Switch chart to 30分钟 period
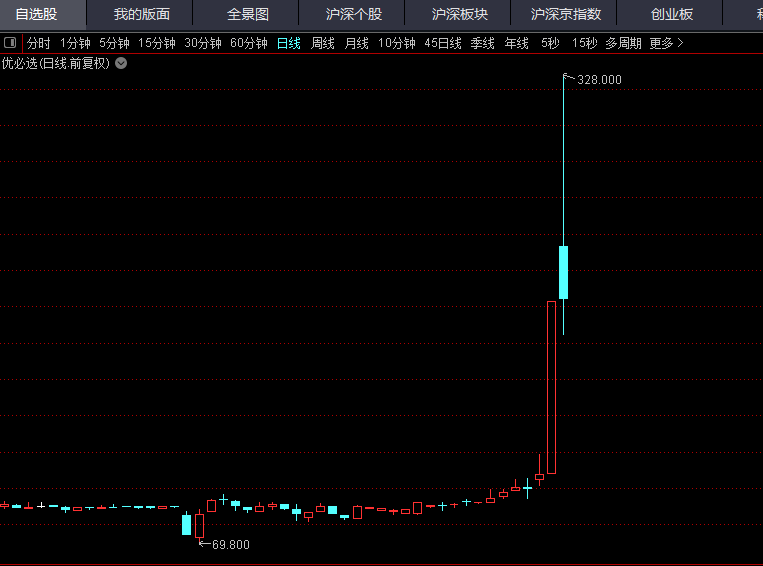This screenshot has height=566, width=763. tap(203, 43)
